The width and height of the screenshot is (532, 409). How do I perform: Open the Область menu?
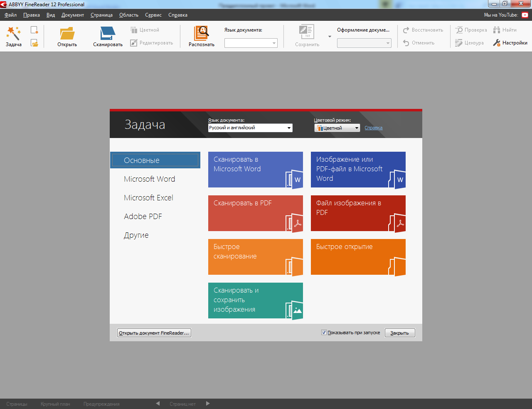point(129,15)
